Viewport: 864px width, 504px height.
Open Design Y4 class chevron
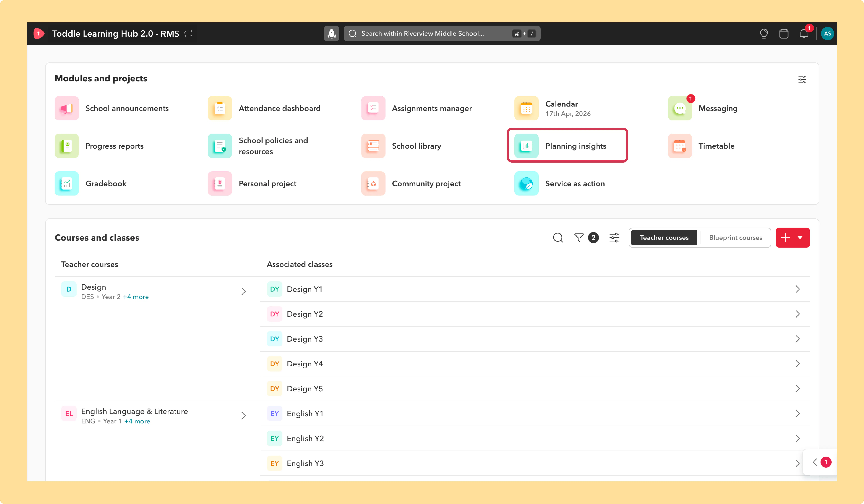point(797,364)
